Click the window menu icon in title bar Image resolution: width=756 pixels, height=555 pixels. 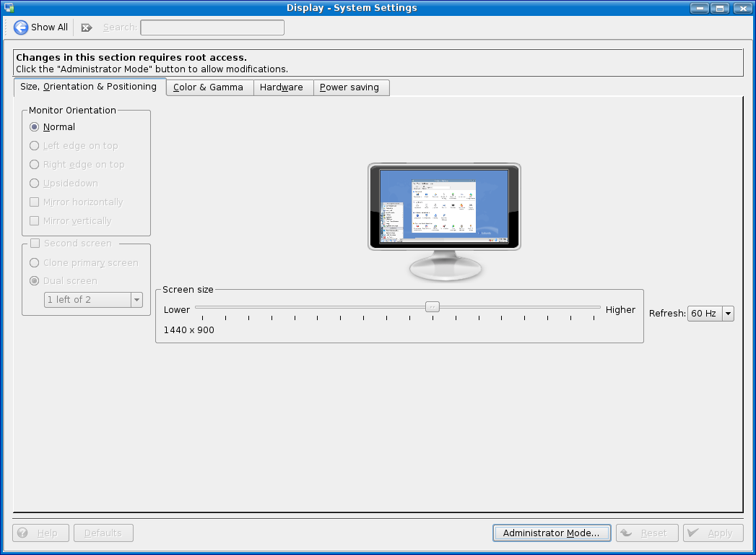[9, 8]
